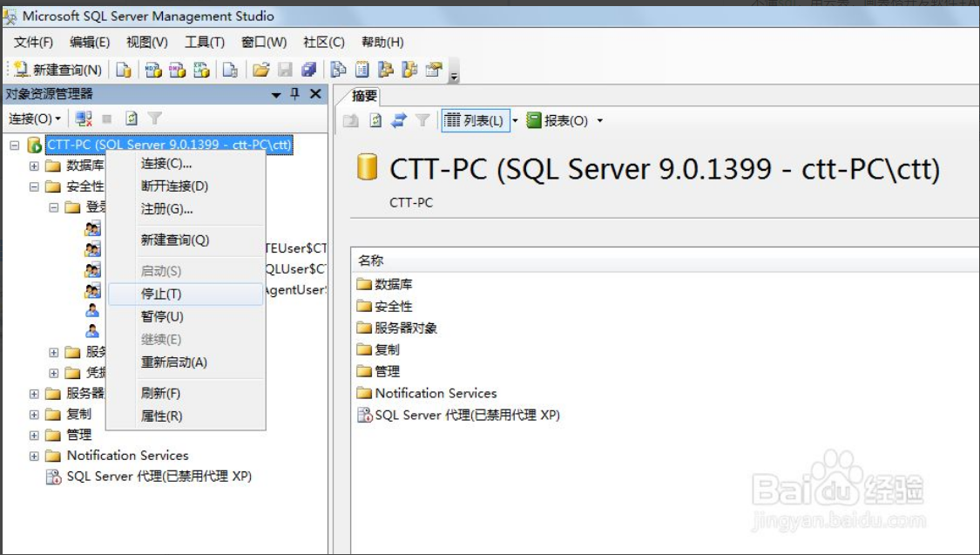Show Object Explorer via toolbar icon
Image resolution: width=980 pixels, height=555 pixels.
coord(386,70)
